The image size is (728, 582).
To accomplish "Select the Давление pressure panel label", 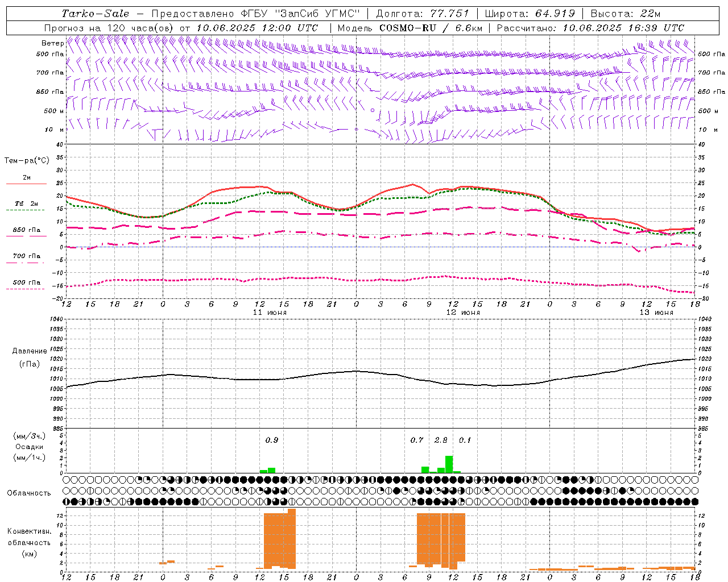I will tap(29, 351).
